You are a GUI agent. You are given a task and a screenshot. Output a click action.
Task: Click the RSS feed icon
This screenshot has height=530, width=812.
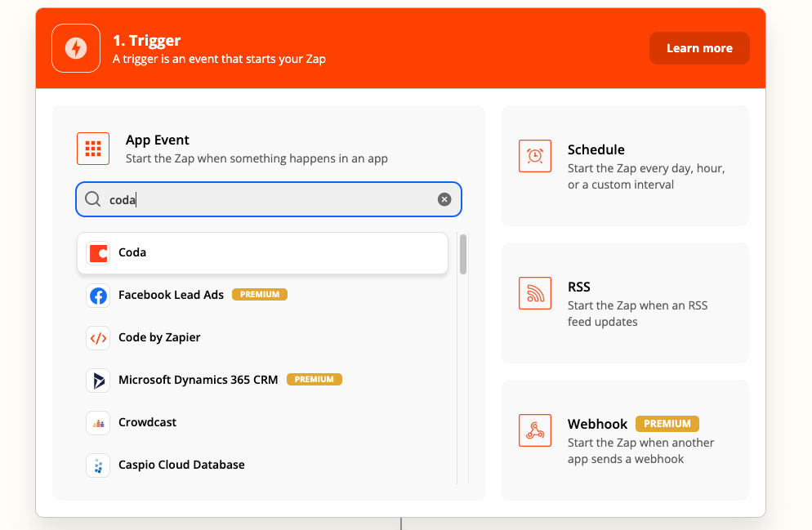click(535, 293)
